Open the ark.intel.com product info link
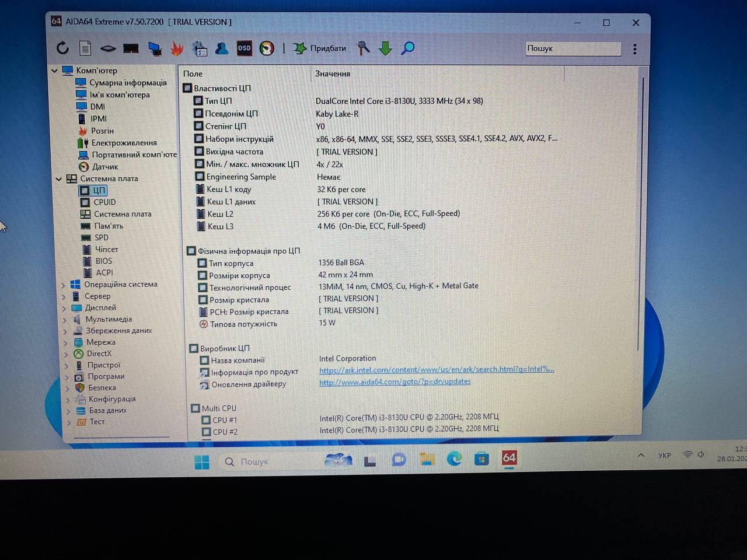 (437, 369)
